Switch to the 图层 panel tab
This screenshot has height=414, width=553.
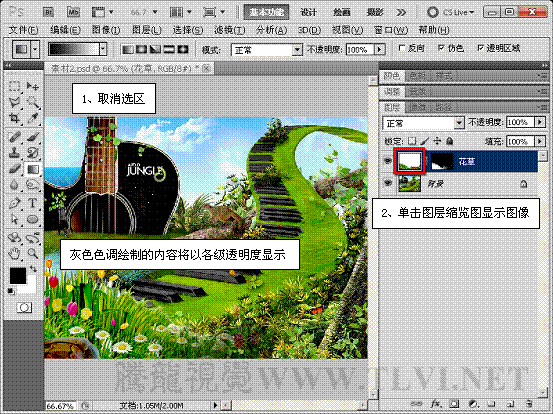pos(392,107)
